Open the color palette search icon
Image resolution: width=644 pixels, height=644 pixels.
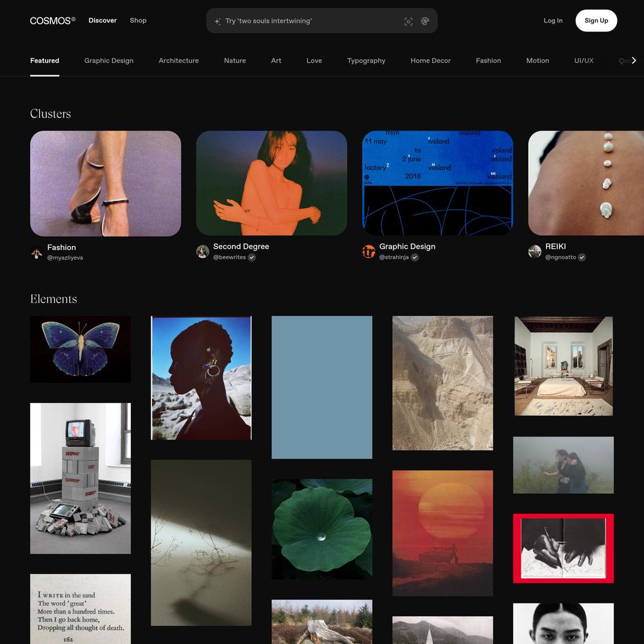click(x=425, y=21)
